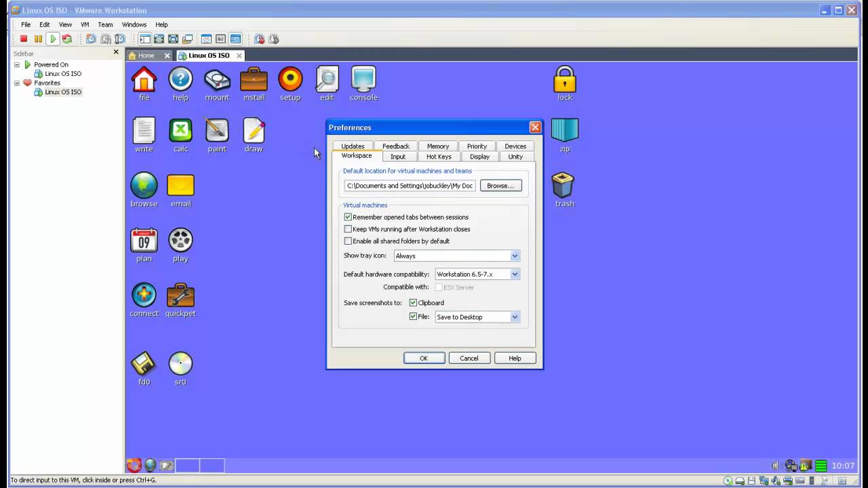The width and height of the screenshot is (868, 488).
Task: Enable 'Keep VMs running after Workstation closes'
Action: click(348, 229)
